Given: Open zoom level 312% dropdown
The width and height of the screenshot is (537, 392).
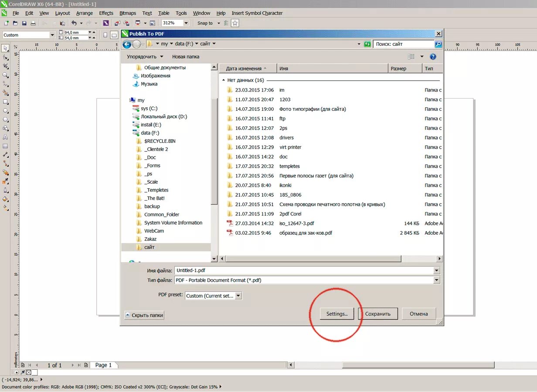Looking at the screenshot, I should coord(186,23).
